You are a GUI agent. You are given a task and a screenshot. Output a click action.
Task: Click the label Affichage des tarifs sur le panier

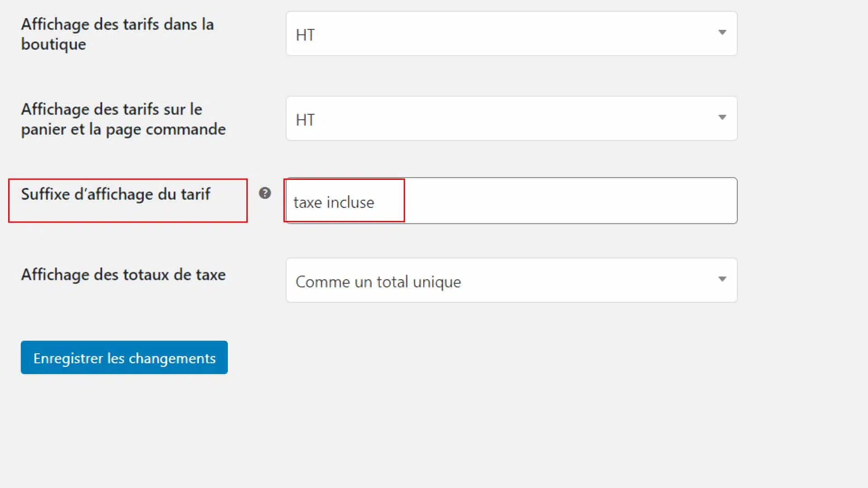[x=123, y=119]
